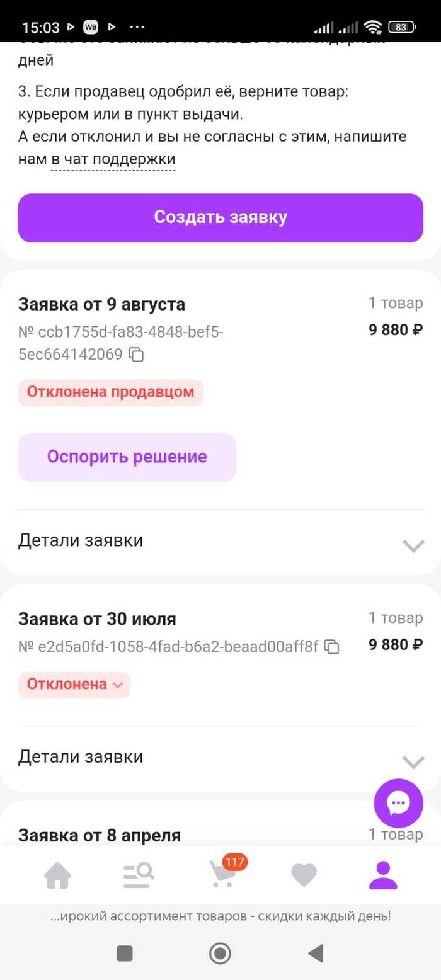Open the "Заявка от 8 апреля" entry
The image size is (441, 980).
[x=100, y=836]
